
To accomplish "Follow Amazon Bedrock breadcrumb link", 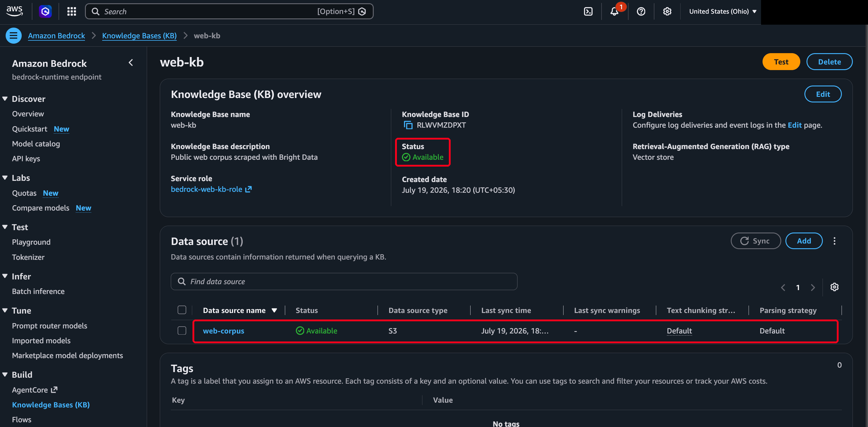I will pyautogui.click(x=56, y=35).
